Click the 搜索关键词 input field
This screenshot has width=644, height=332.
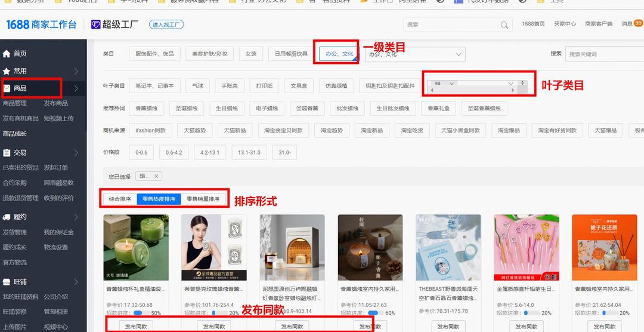(602, 54)
